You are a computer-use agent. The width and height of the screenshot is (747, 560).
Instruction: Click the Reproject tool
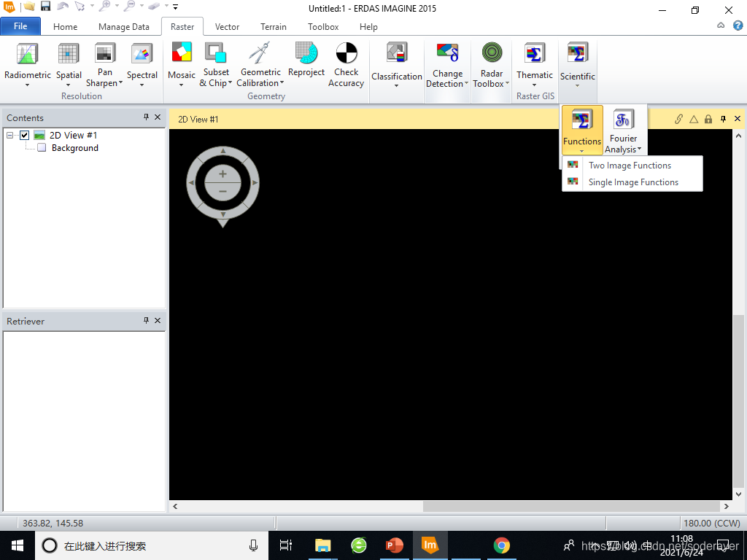pyautogui.click(x=306, y=60)
